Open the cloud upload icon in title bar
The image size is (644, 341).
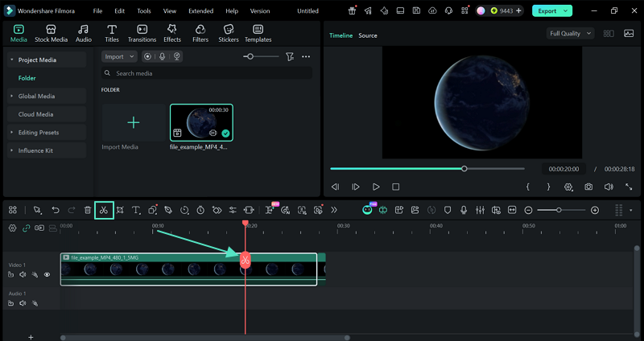432,11
